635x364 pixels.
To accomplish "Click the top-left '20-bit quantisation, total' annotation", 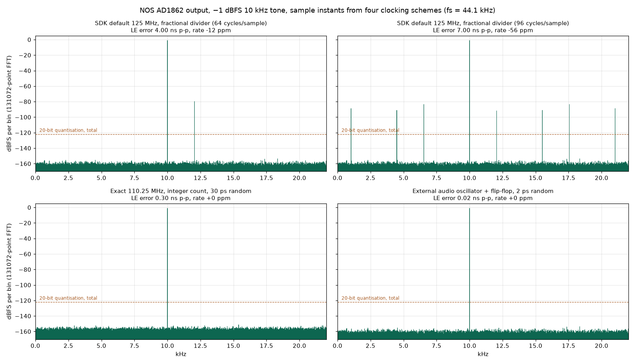I will pos(68,130).
